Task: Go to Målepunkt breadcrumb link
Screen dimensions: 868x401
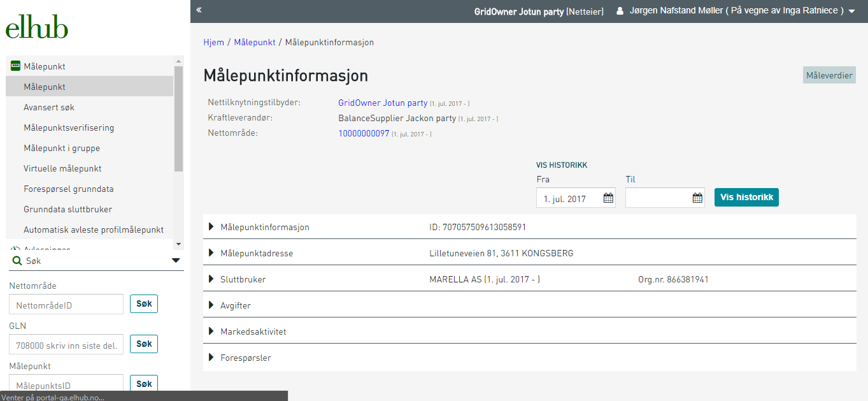Action: coord(255,42)
